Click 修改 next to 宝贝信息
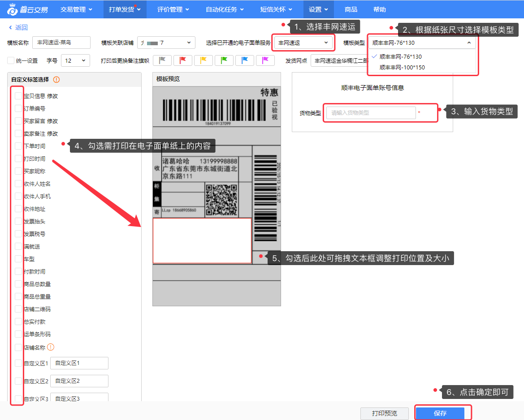Image resolution: width=524 pixels, height=420 pixels. 52,96
